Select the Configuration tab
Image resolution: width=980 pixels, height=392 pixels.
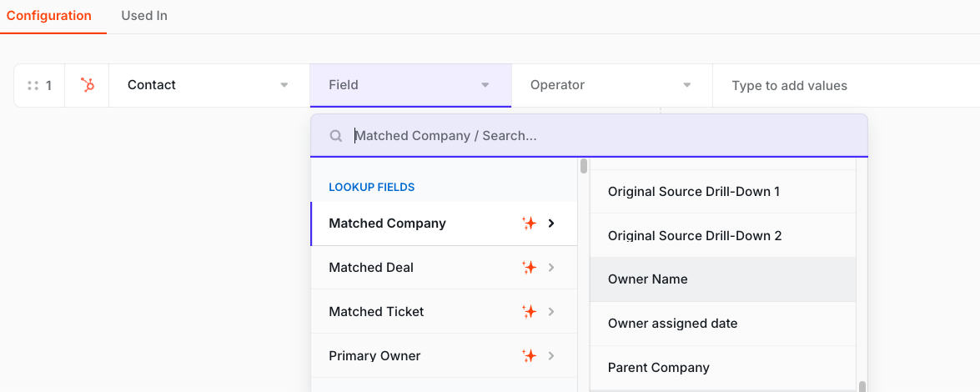pos(48,16)
